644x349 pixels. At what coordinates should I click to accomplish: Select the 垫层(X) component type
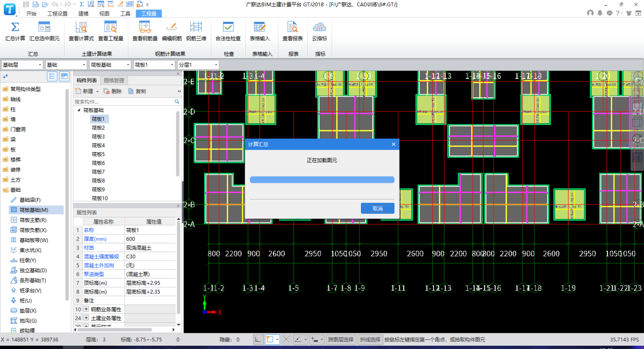pos(28,311)
